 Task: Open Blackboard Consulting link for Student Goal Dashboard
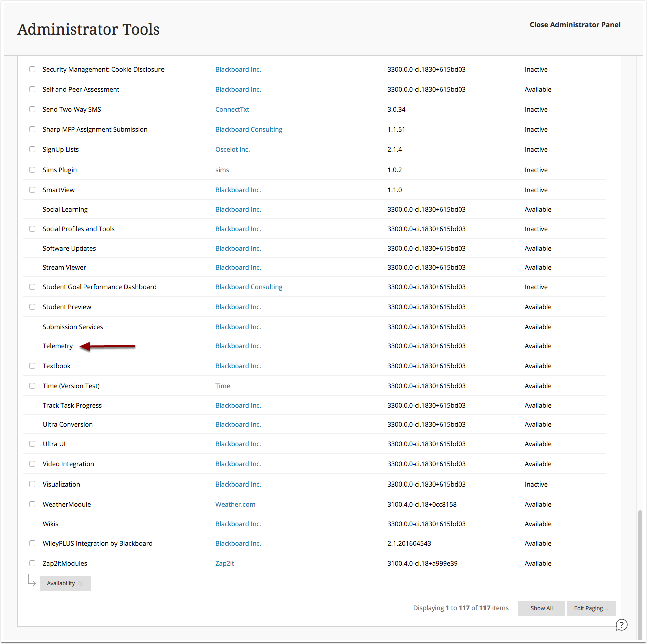pos(249,287)
